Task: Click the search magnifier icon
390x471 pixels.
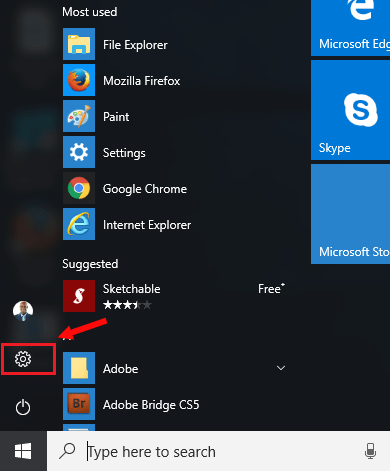Action: point(67,451)
